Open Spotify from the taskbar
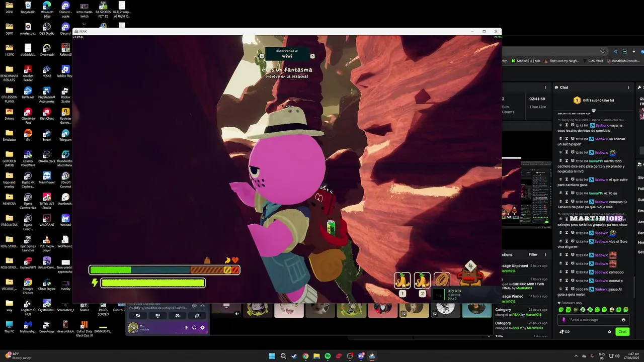 (328, 356)
